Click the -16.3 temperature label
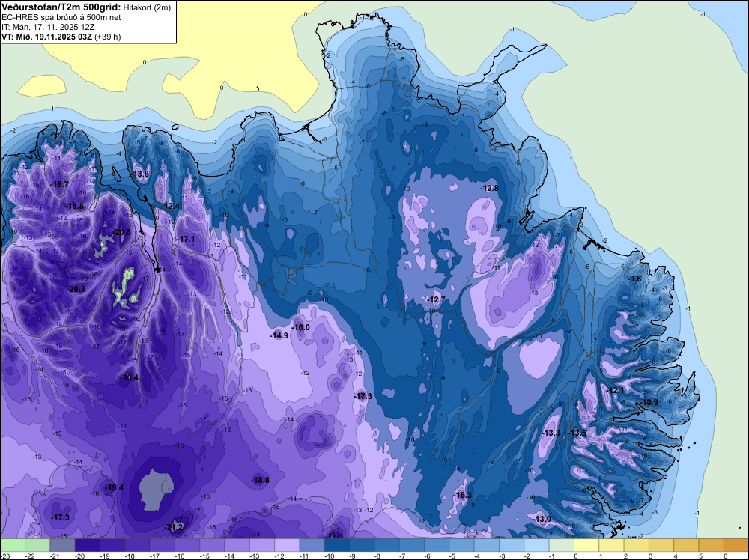The width and height of the screenshot is (749, 560). 463,495
